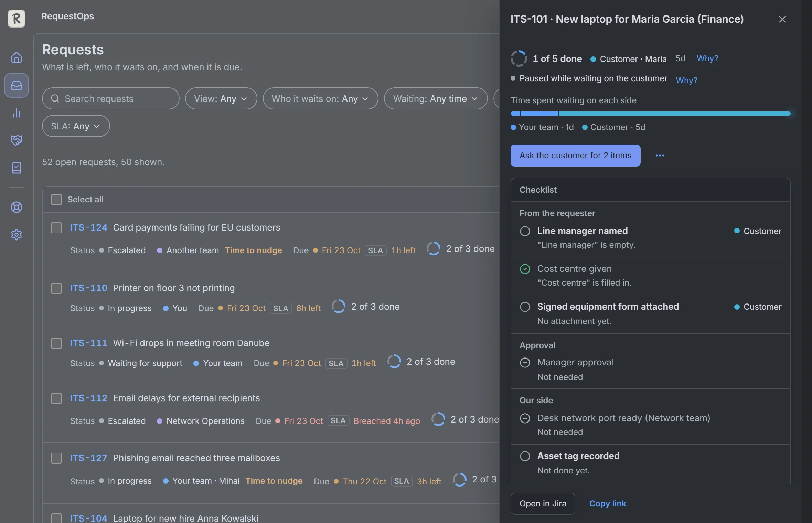Viewport: 812px width, 523px height.
Task: Click 'Breached 4h ago' text
Action: click(387, 421)
